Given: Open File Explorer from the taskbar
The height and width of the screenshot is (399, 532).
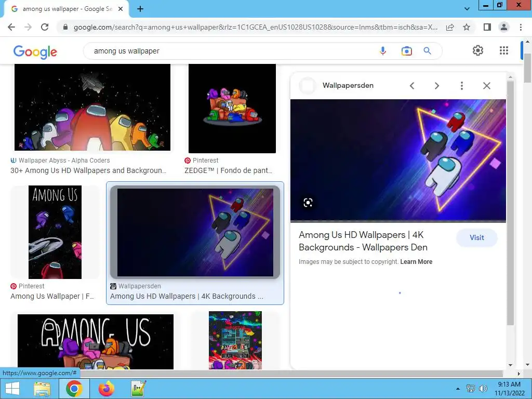Looking at the screenshot, I should point(42,389).
